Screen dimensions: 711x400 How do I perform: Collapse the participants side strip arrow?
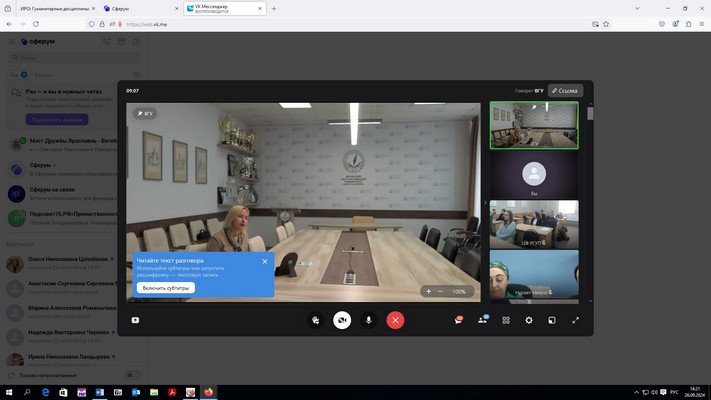click(x=485, y=203)
